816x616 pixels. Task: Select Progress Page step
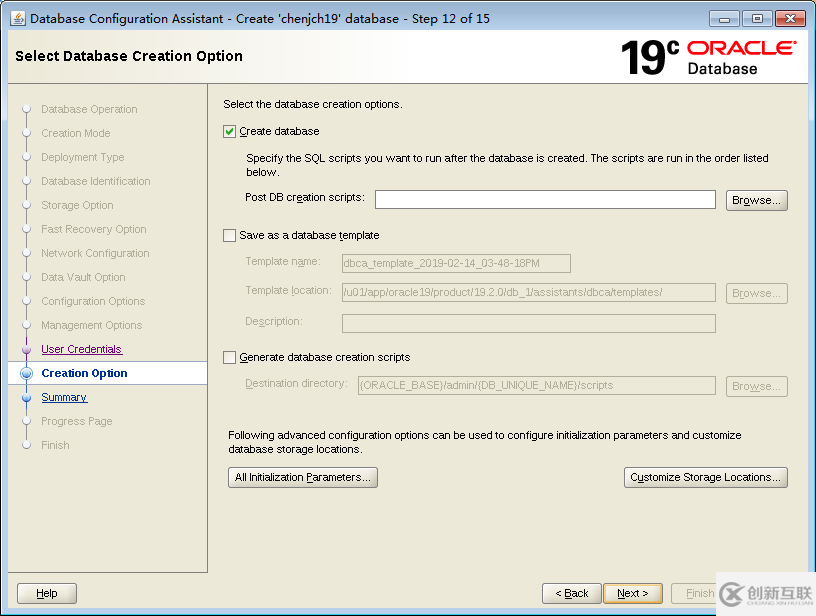point(76,421)
